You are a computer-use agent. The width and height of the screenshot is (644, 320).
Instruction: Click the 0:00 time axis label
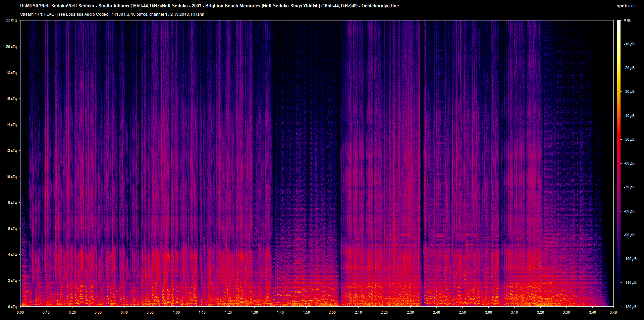point(20,312)
